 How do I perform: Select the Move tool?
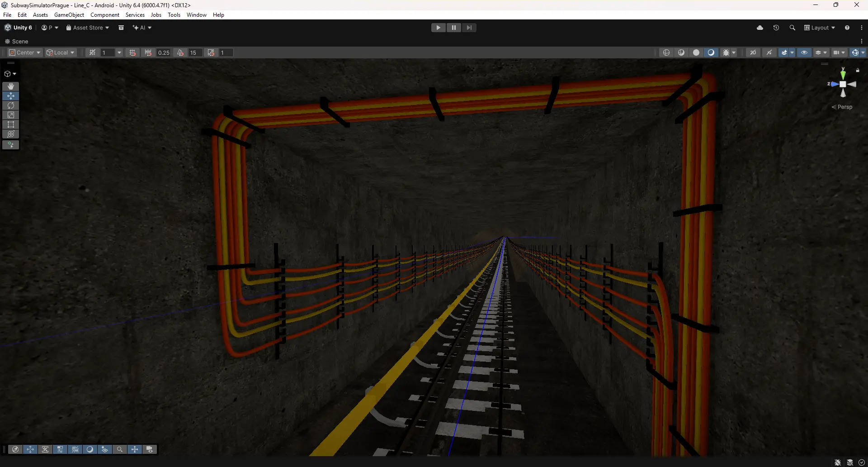click(11, 96)
